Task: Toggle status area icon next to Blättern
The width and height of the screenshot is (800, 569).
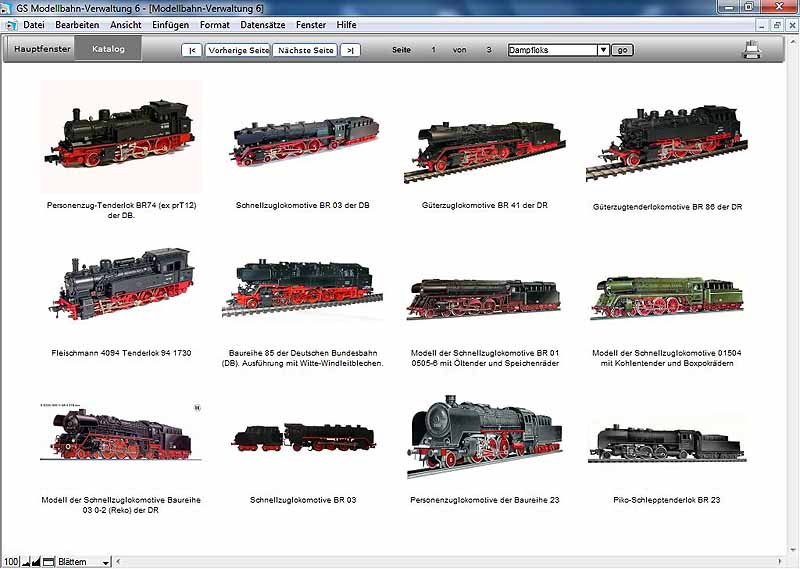Action: [x=48, y=562]
